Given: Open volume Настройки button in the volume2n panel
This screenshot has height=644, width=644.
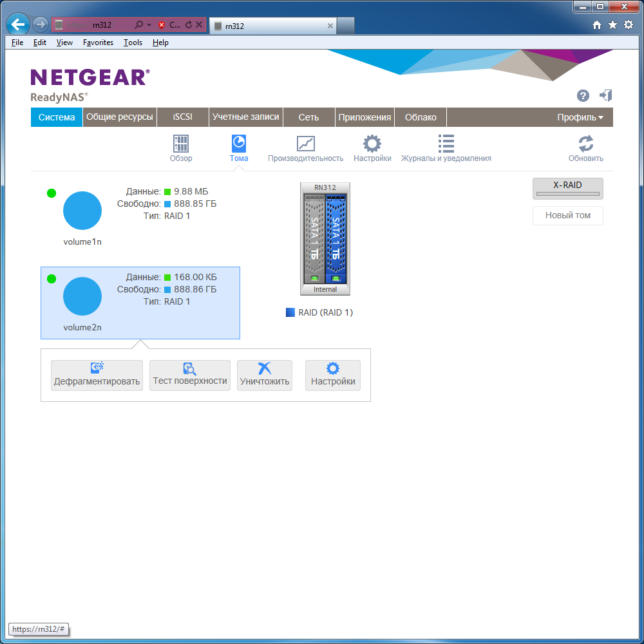Looking at the screenshot, I should pyautogui.click(x=333, y=375).
